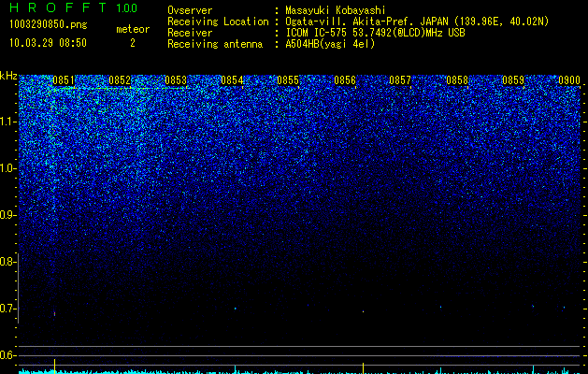The image size is (588, 374).
Task: Click the 1.0 frequency axis label
Action: [x=7, y=168]
